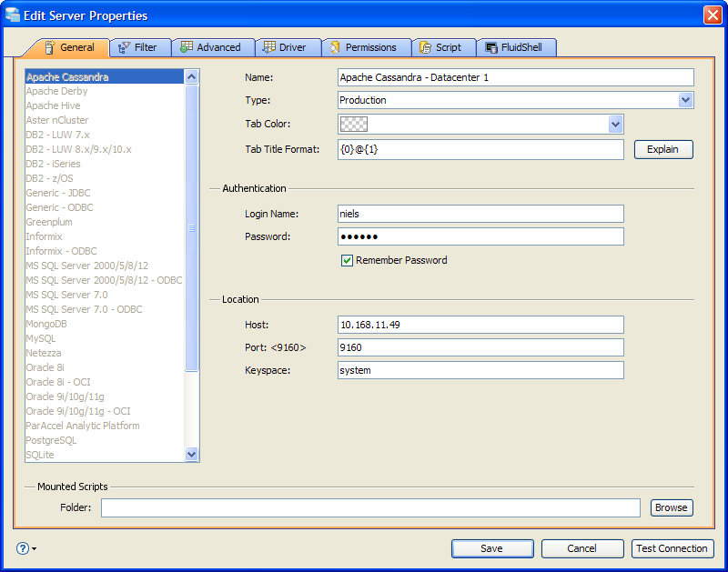Viewport: 728px width, 572px height.
Task: Click the Browse button for mounted scripts
Action: [672, 507]
